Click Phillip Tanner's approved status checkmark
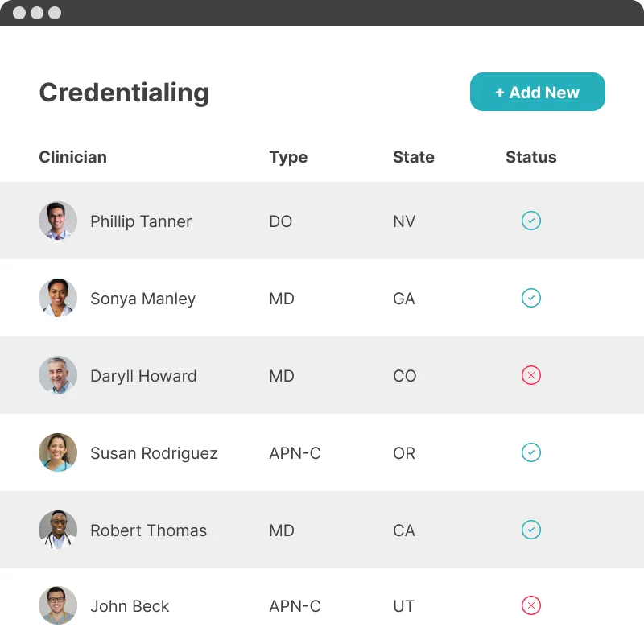The width and height of the screenshot is (644, 644). pyautogui.click(x=530, y=221)
